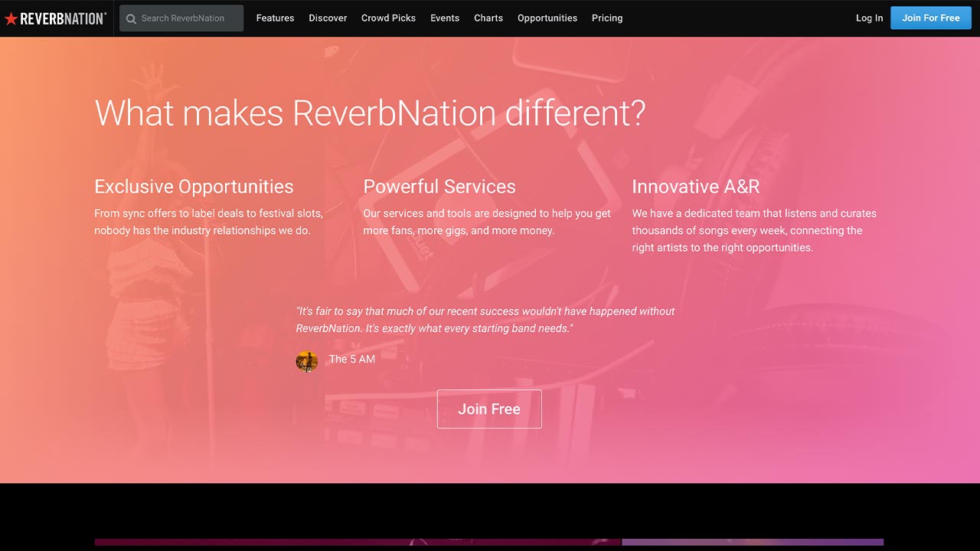The height and width of the screenshot is (551, 980).
Task: Click The 5 AM band avatar
Action: tap(307, 361)
